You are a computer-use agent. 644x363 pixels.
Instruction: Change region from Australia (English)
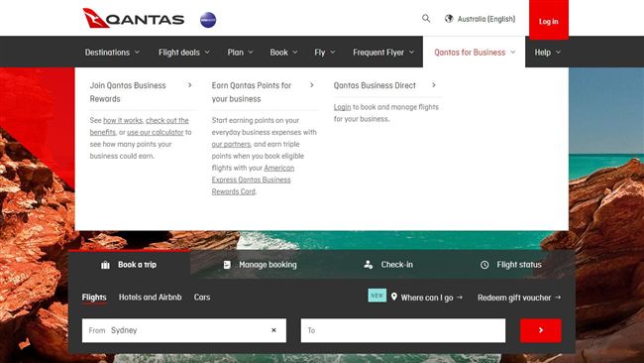point(486,19)
